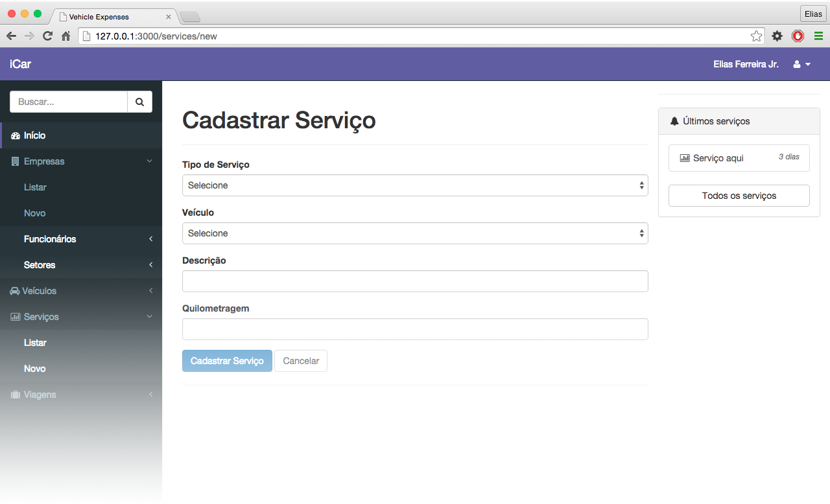830x504 pixels.
Task: Click the browser forward arrow
Action: point(29,36)
